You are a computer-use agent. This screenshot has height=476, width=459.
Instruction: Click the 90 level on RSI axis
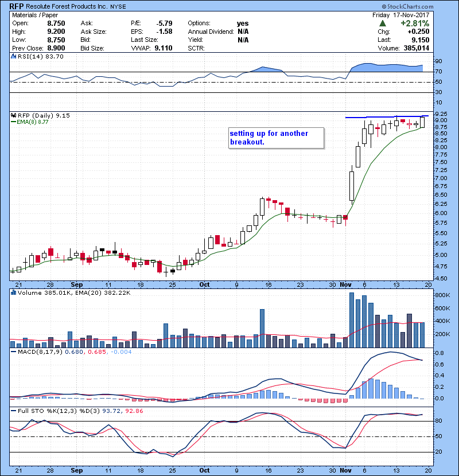point(439,61)
